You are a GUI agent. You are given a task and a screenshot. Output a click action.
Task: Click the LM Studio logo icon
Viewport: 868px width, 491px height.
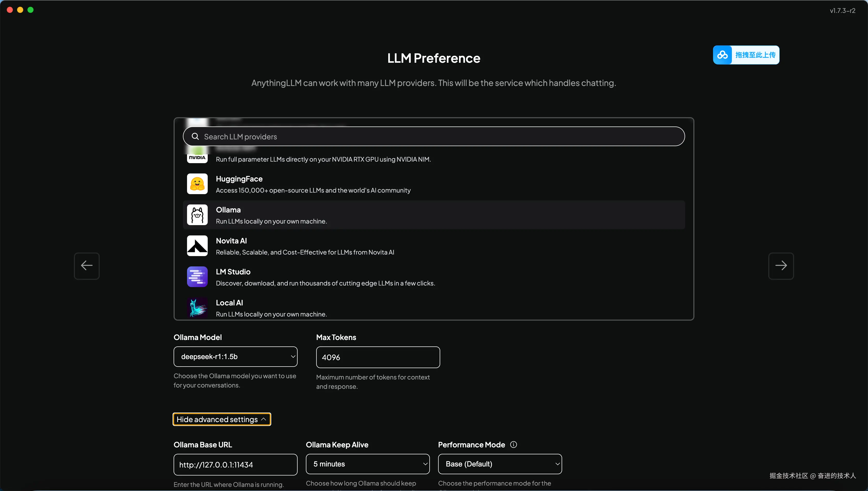197,277
